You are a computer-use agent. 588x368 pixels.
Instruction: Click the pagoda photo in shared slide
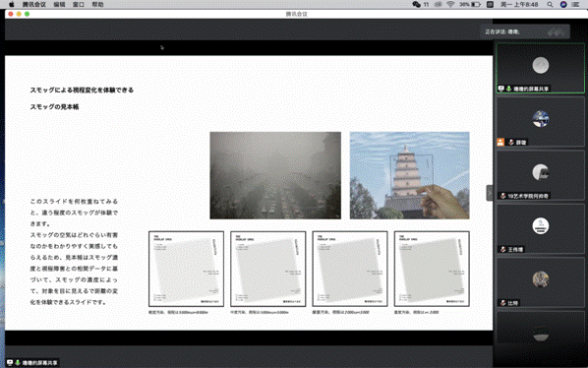[x=409, y=175]
